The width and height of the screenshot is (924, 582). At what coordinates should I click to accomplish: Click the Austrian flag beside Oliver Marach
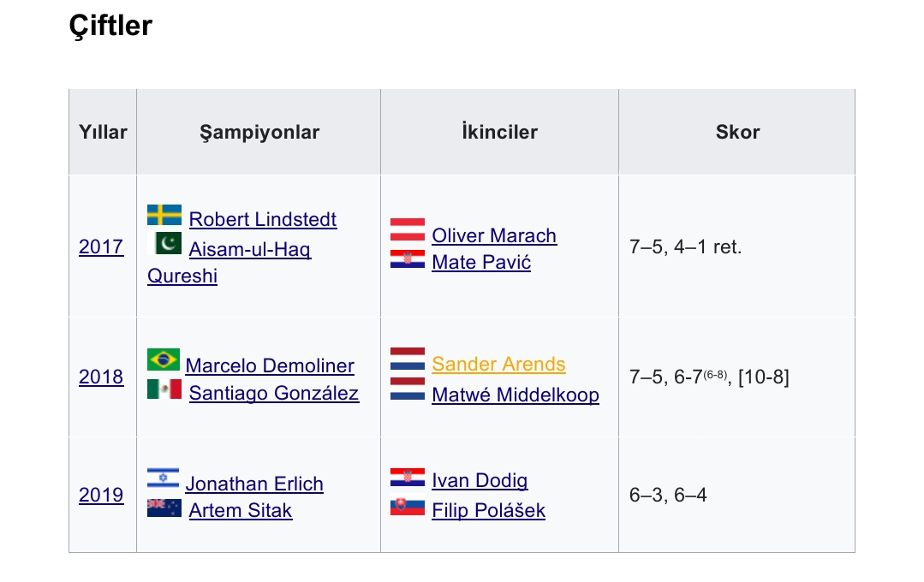point(408,229)
